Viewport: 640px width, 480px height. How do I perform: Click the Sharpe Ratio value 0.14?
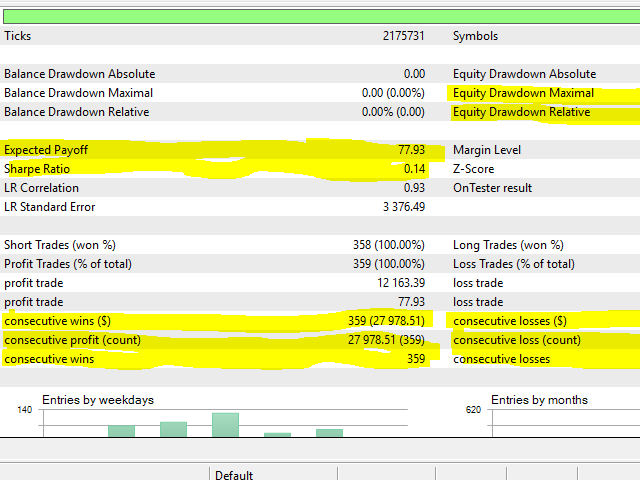click(414, 169)
